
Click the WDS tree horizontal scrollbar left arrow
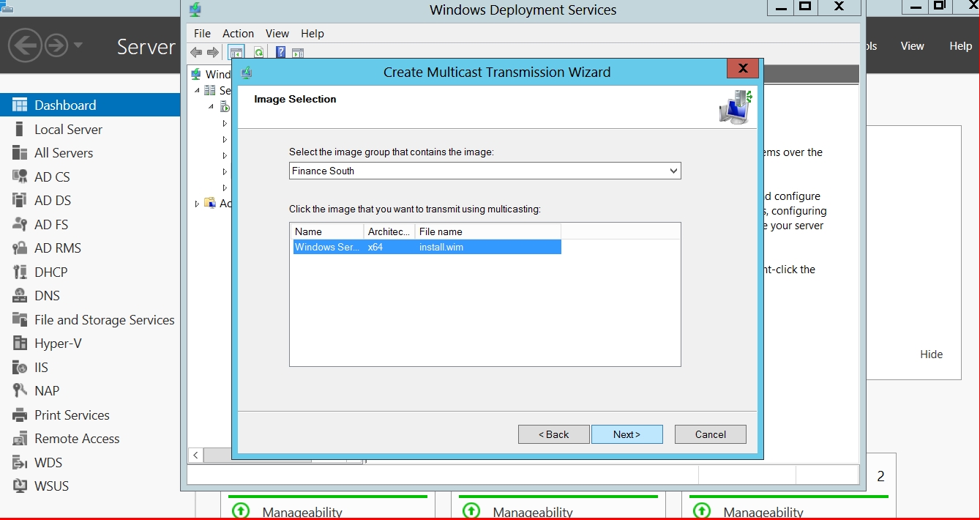195,455
